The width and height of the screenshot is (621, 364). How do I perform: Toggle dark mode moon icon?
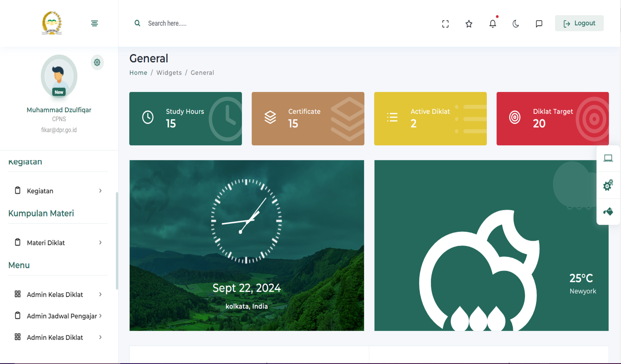tap(516, 24)
